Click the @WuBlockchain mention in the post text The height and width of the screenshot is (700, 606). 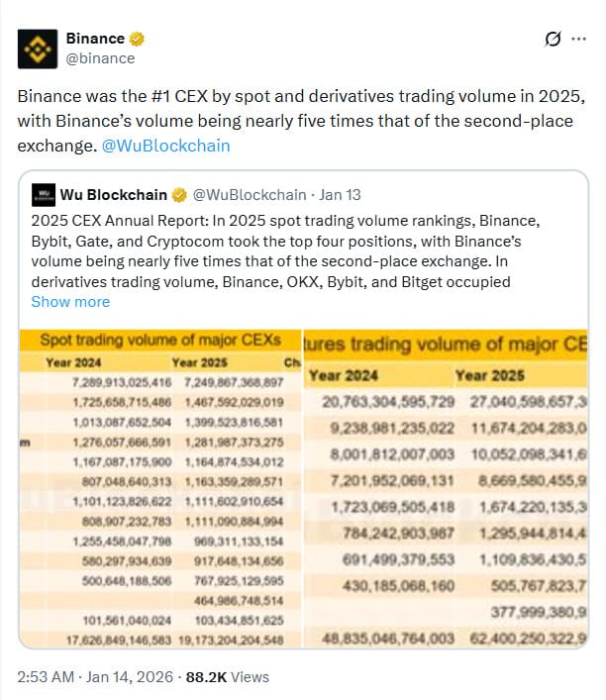(165, 146)
